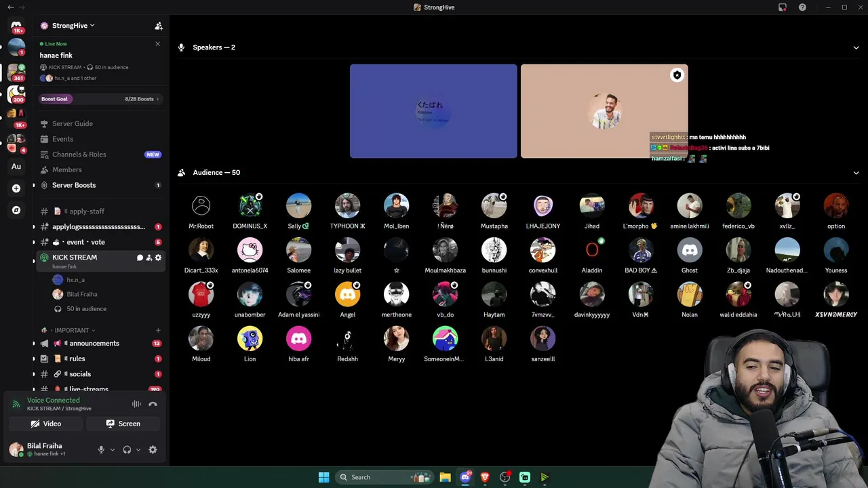Image resolution: width=868 pixels, height=488 pixels.
Task: Click Ghost audience avatar
Action: [x=690, y=250]
